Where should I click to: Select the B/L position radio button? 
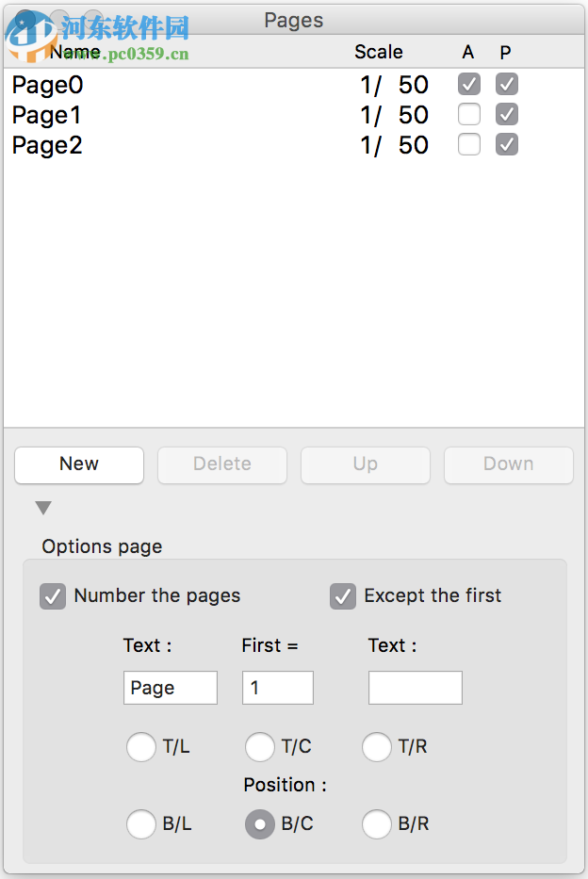141,824
